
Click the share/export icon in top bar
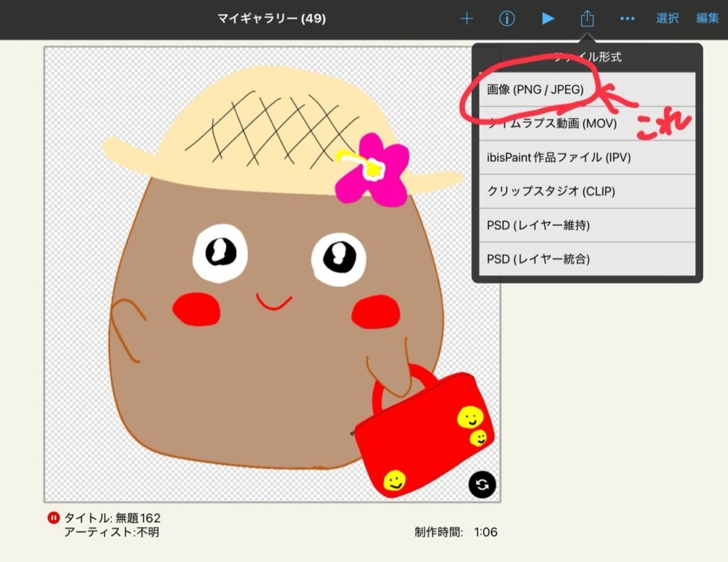click(587, 19)
